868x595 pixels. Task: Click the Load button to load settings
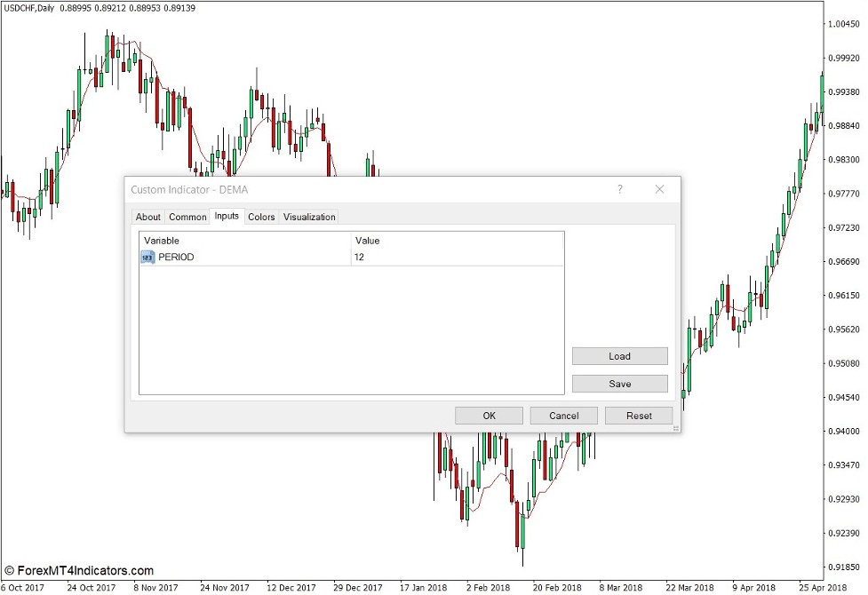[619, 355]
